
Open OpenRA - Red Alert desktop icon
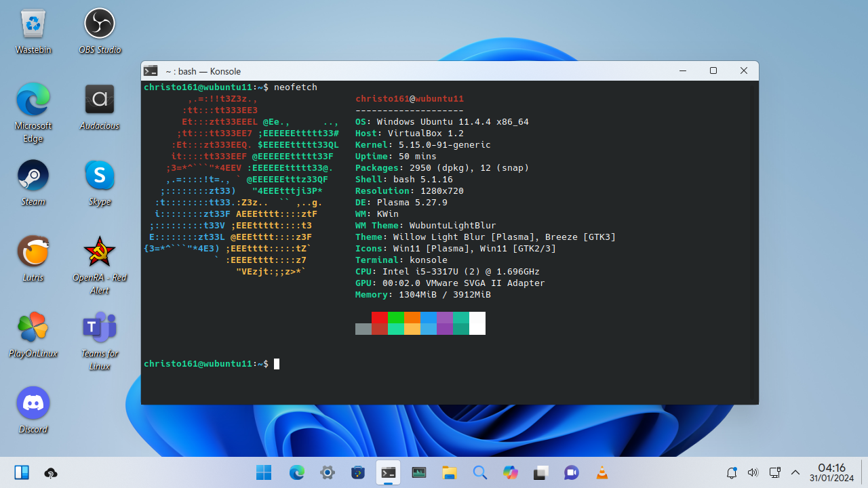click(x=100, y=265)
